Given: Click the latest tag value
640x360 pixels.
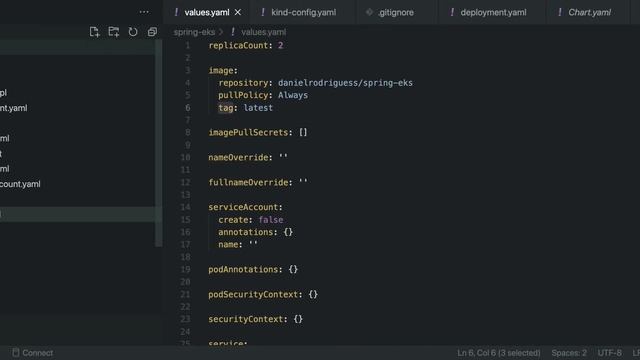Looking at the screenshot, I should [x=258, y=108].
